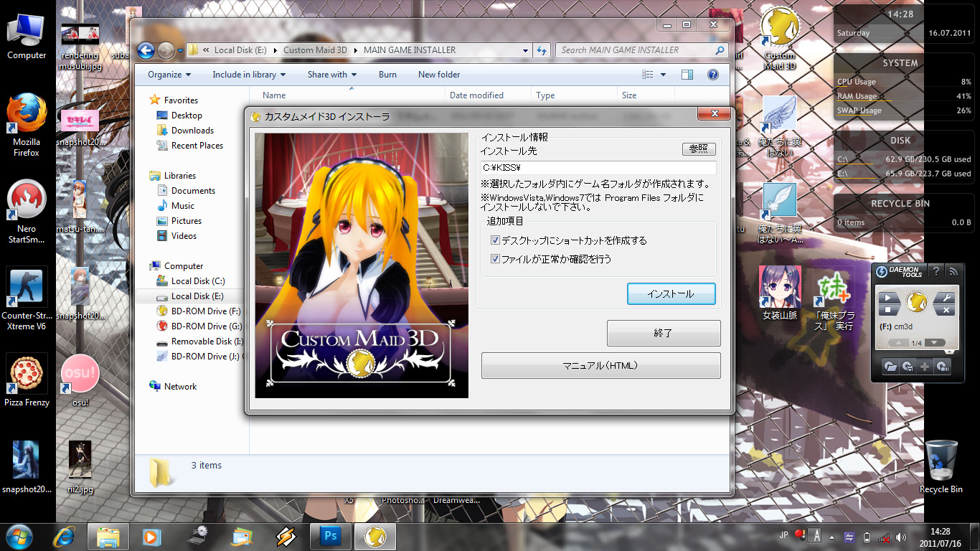Click the Explorer help question mark icon
Screen dimensions: 980x551
(x=713, y=75)
